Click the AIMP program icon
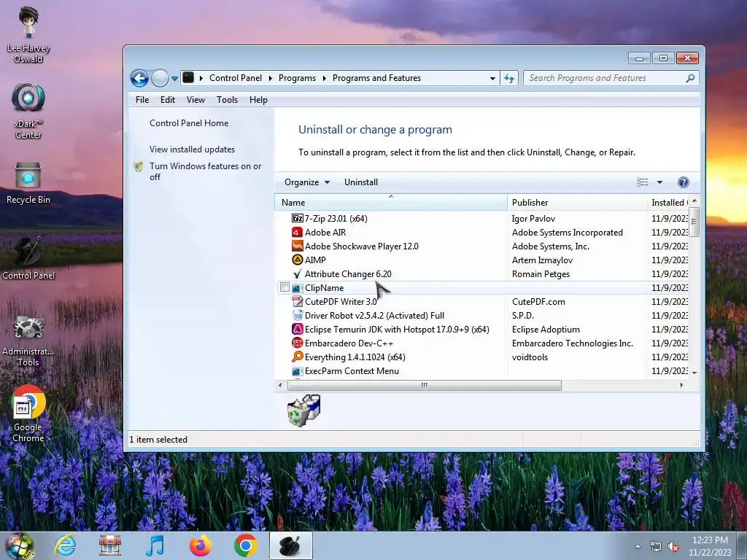747x560 pixels. click(x=298, y=260)
